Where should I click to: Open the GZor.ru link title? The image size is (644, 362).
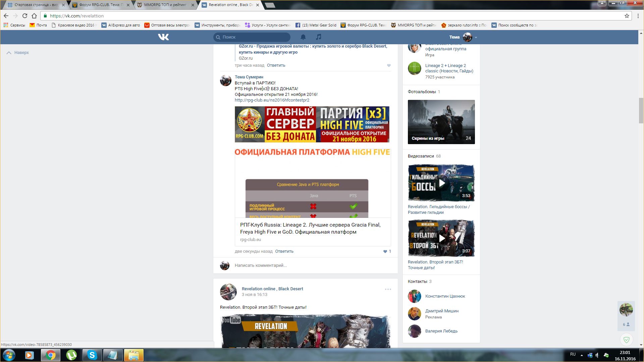tap(313, 49)
